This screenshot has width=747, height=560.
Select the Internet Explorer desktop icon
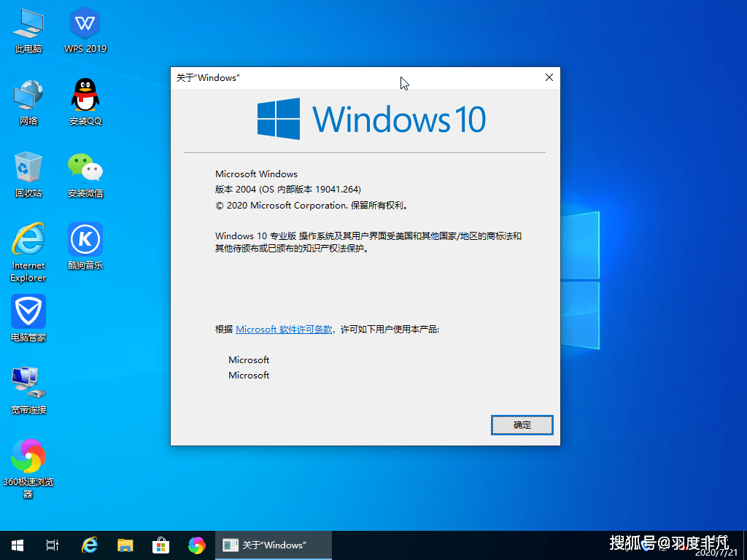pyautogui.click(x=28, y=252)
